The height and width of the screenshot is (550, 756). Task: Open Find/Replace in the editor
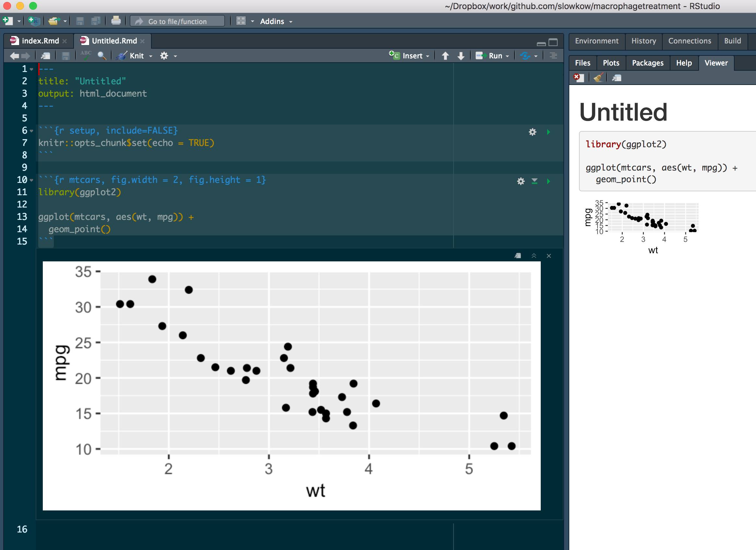tap(102, 56)
